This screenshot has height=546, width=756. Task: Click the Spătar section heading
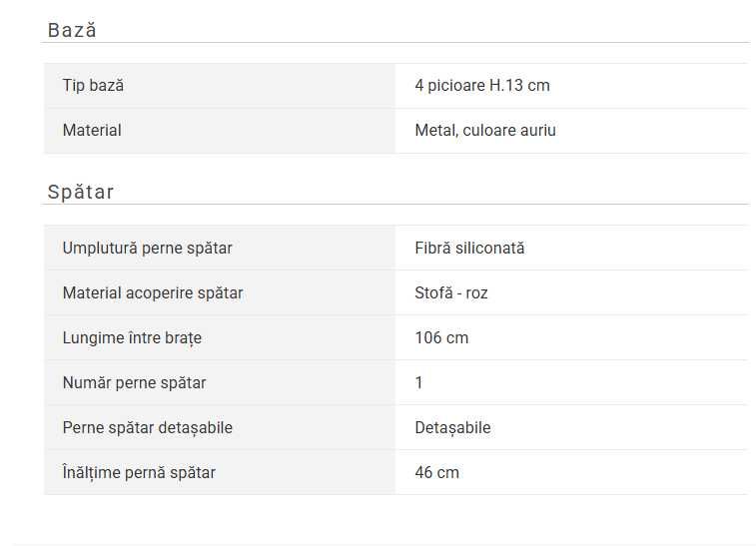pos(81,192)
